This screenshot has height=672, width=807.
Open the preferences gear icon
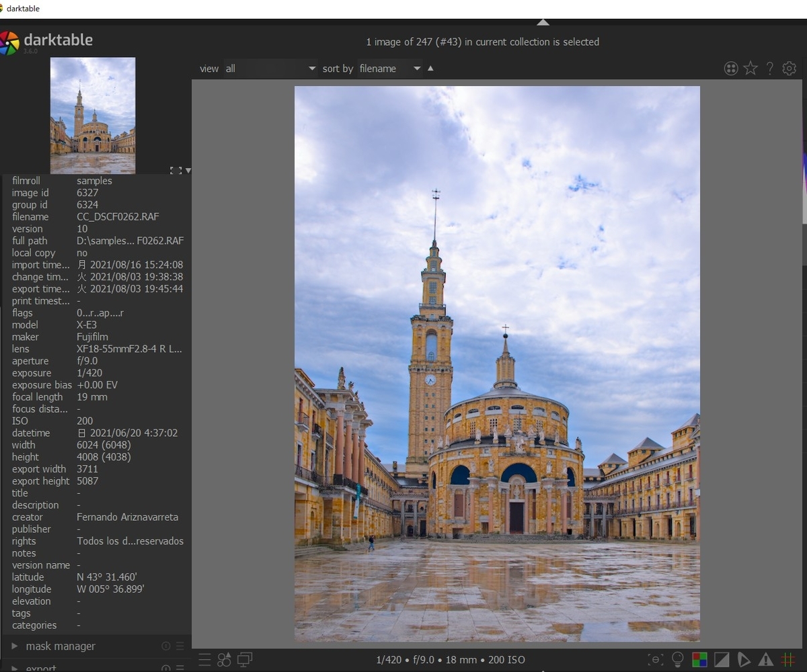[790, 69]
